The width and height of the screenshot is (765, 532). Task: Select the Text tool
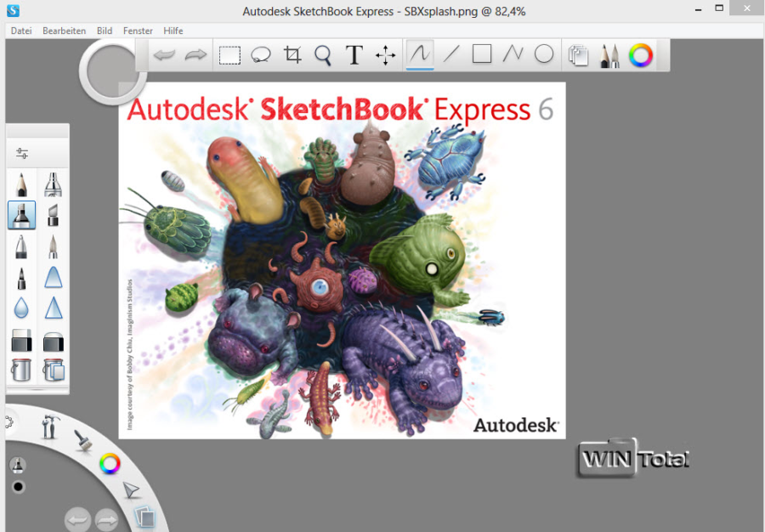click(354, 55)
